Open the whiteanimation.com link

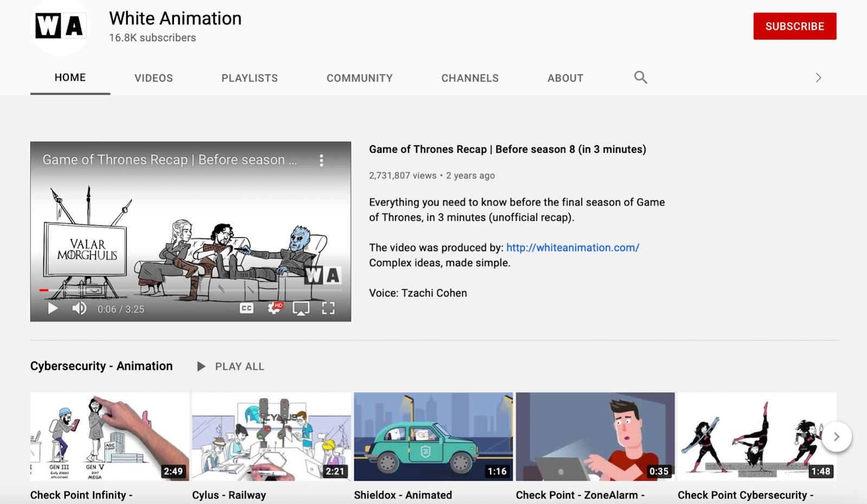point(573,248)
